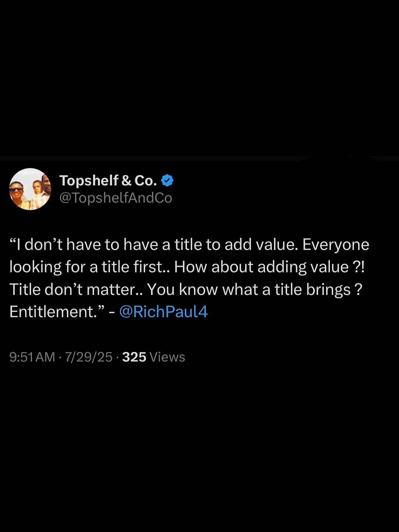
Task: Click the 7/29/25 post date
Action: coord(89,357)
